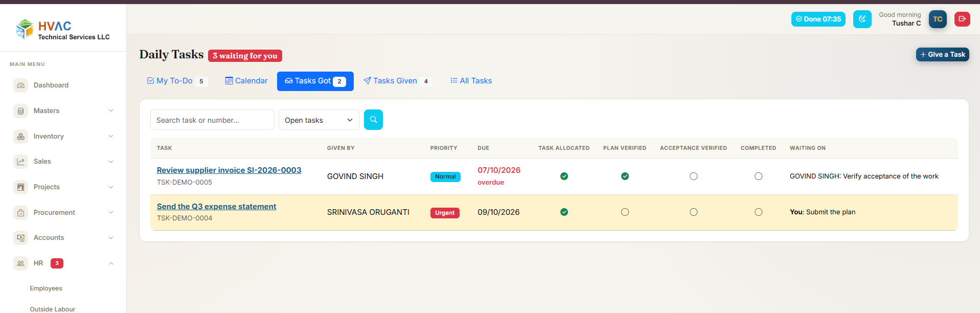Open Review supplier invoice SI-2026-0003 link
Screen dimensions: 980x313
229,170
